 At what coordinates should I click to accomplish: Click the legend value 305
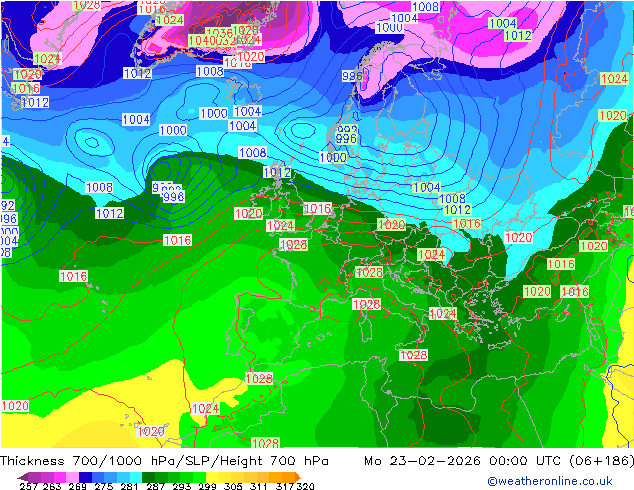click(233, 486)
